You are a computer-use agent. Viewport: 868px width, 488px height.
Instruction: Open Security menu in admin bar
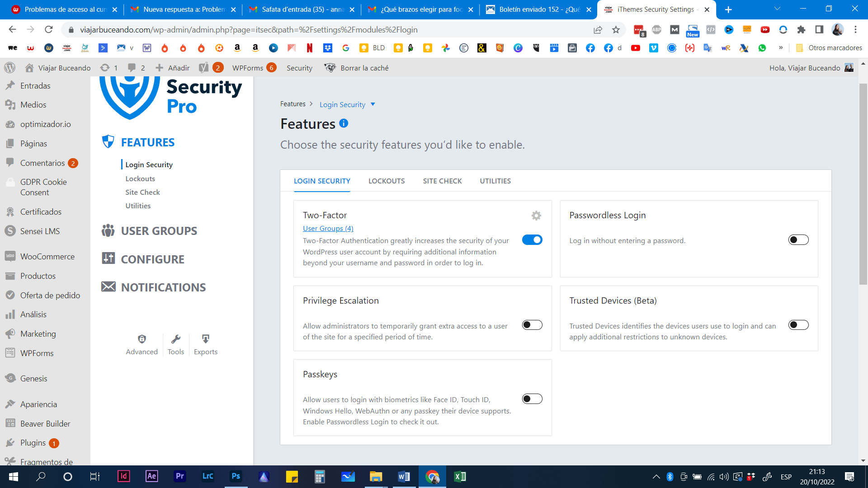pos(299,68)
